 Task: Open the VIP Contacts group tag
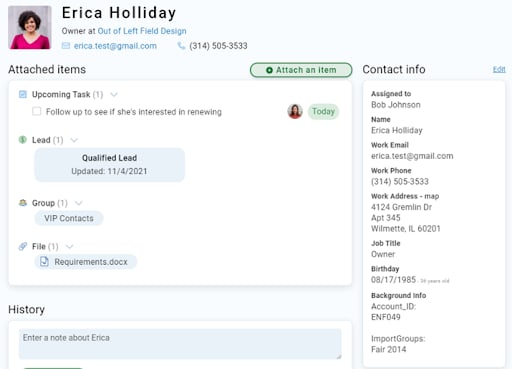coord(69,218)
